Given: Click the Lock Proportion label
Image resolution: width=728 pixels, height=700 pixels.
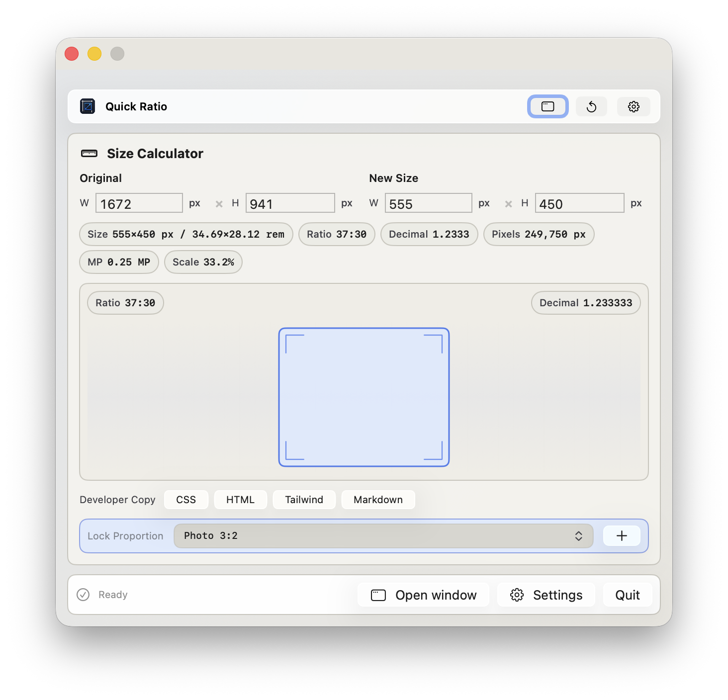Looking at the screenshot, I should (x=125, y=536).
